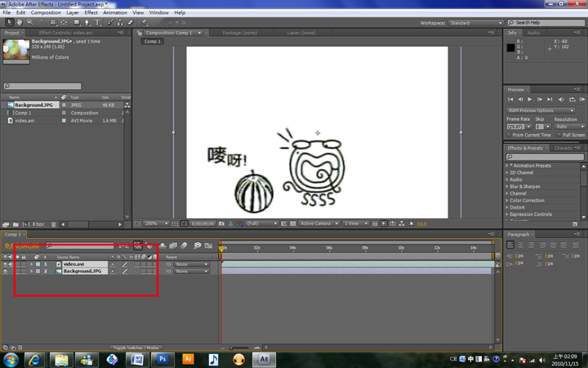The image size is (588, 368).
Task: Select the Rectangle shape tool
Action: [77, 22]
